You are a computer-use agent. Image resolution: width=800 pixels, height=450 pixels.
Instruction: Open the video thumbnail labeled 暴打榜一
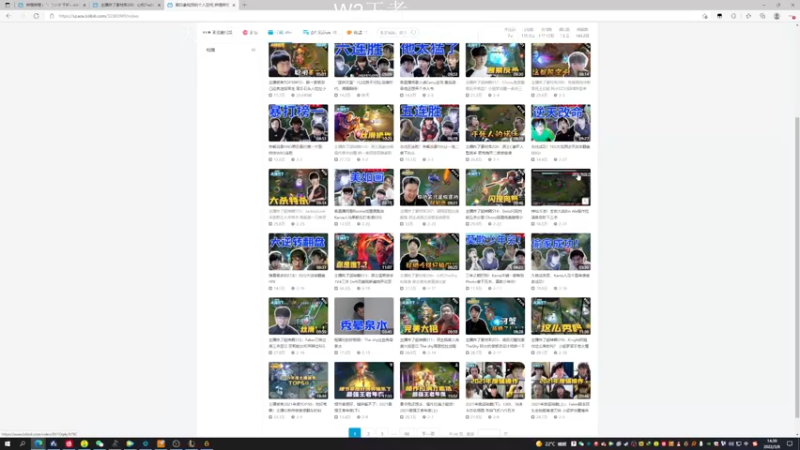pyautogui.click(x=298, y=123)
